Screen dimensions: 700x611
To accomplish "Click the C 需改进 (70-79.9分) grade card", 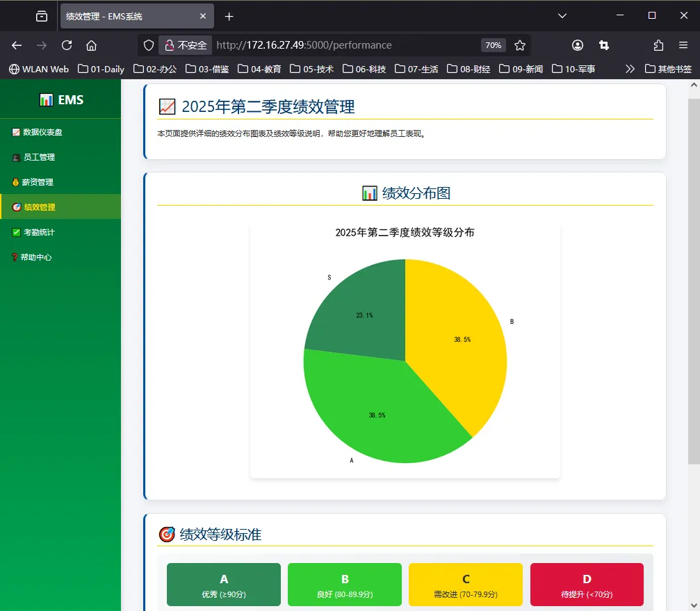I will [x=466, y=585].
